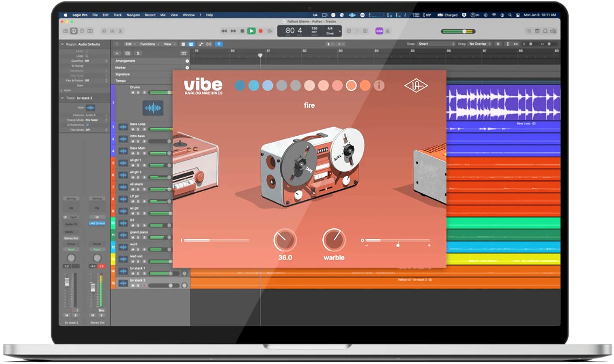Open the Mixer icon in control bar
This screenshot has width=614, height=364.
click(x=112, y=31)
